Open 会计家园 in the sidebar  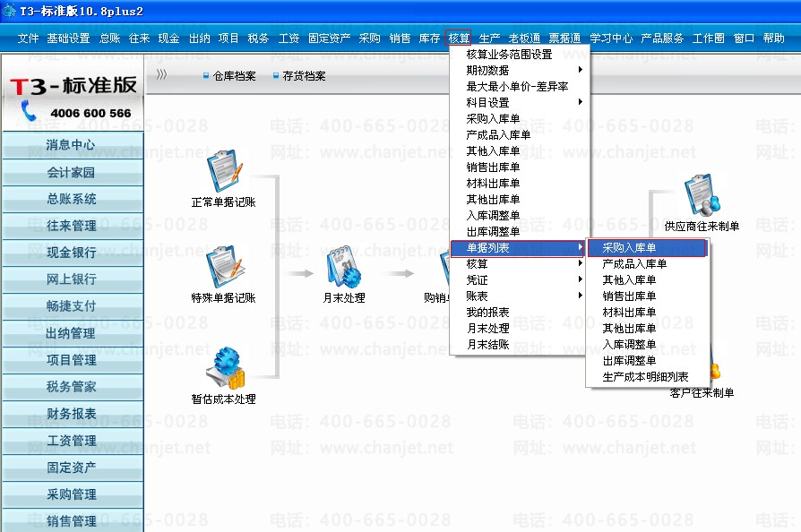click(73, 172)
